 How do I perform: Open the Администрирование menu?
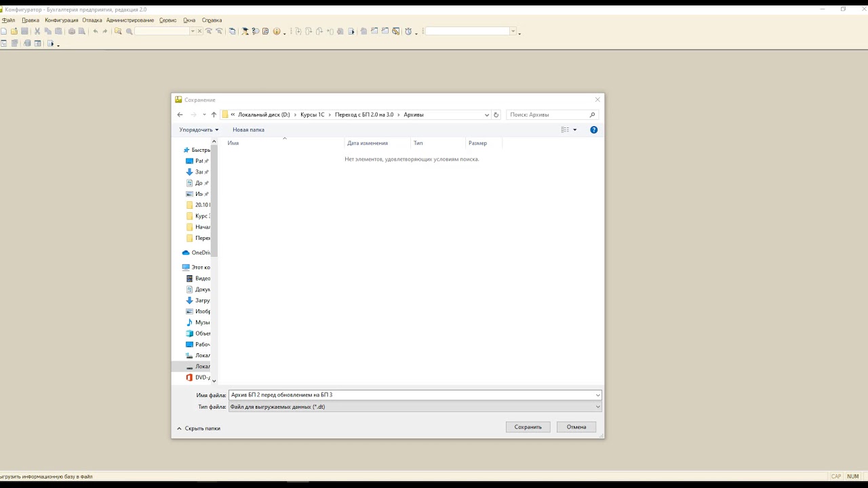(130, 20)
